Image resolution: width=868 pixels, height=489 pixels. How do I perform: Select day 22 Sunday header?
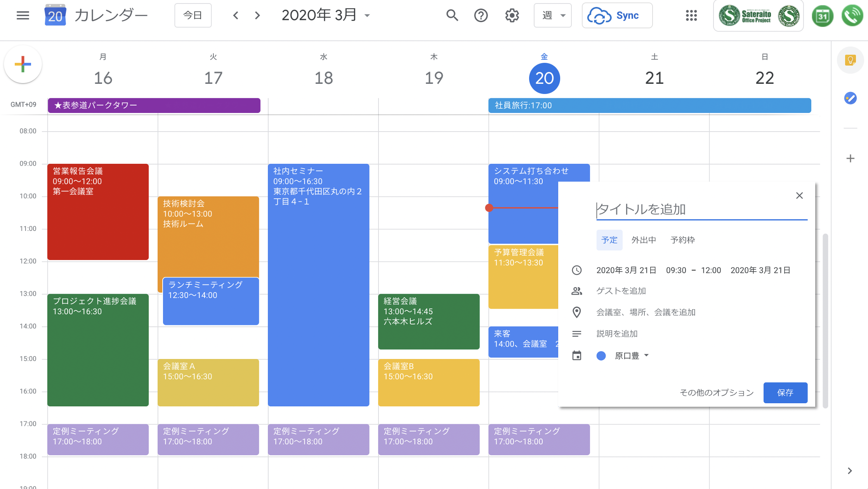pos(764,78)
